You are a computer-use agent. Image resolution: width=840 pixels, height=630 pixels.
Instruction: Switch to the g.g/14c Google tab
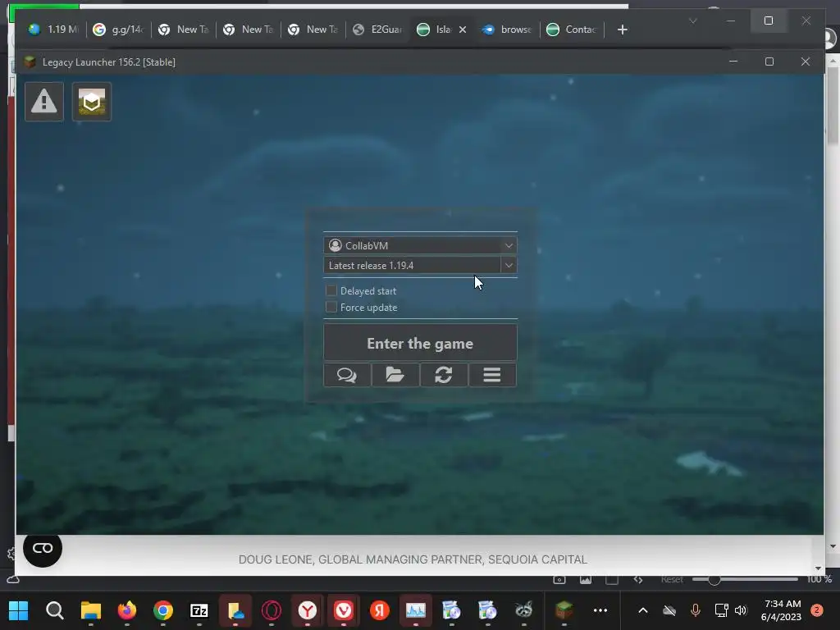coord(119,30)
